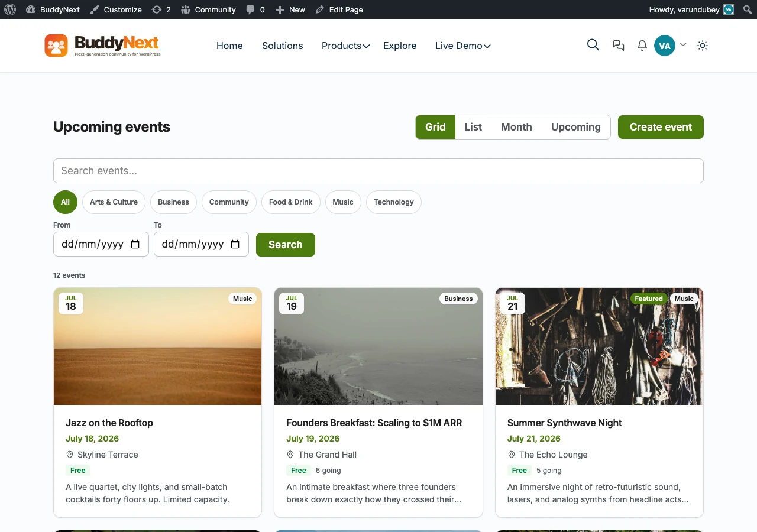Open the messages chat bubbles icon

pyautogui.click(x=619, y=46)
